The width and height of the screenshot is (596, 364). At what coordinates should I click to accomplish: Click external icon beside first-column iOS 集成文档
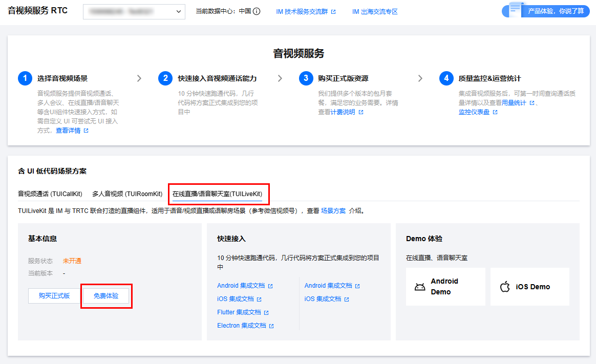(x=259, y=299)
